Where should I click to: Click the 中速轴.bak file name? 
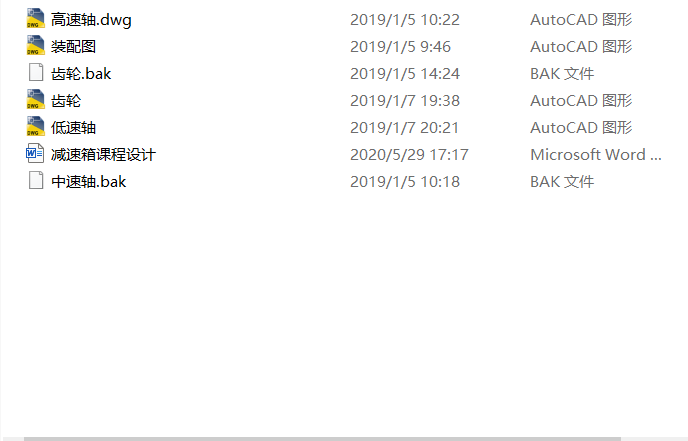pyautogui.click(x=88, y=182)
